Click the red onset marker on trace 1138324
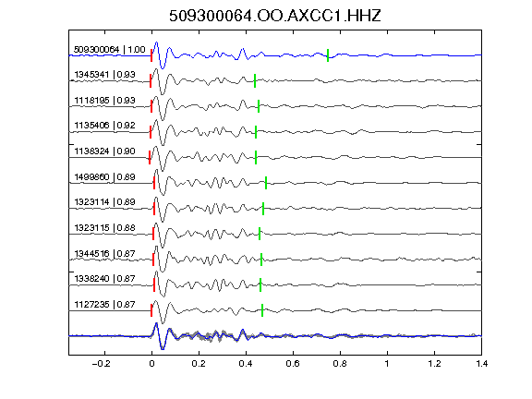The width and height of the screenshot is (532, 399). coord(150,158)
